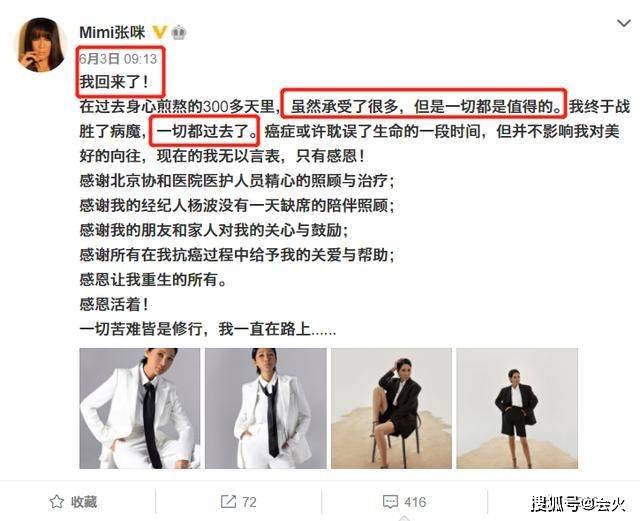Open first photo of white suit pose
640x521 pixels.
[140, 408]
